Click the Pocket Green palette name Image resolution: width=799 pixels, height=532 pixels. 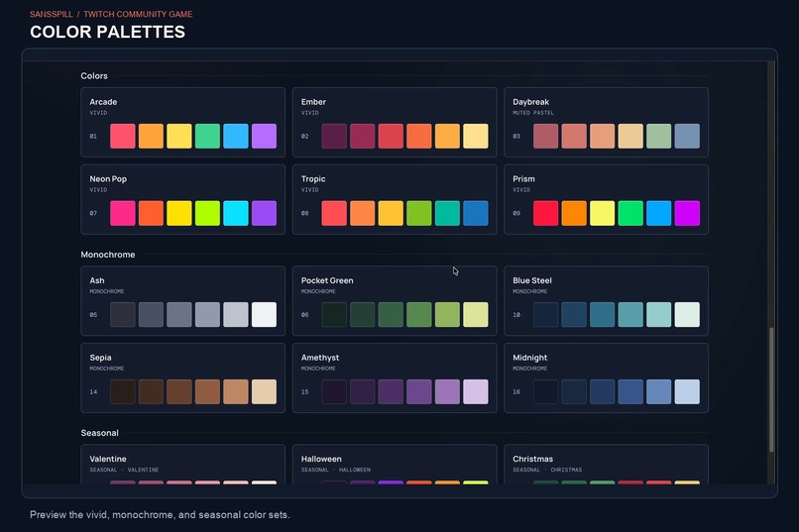tap(327, 280)
